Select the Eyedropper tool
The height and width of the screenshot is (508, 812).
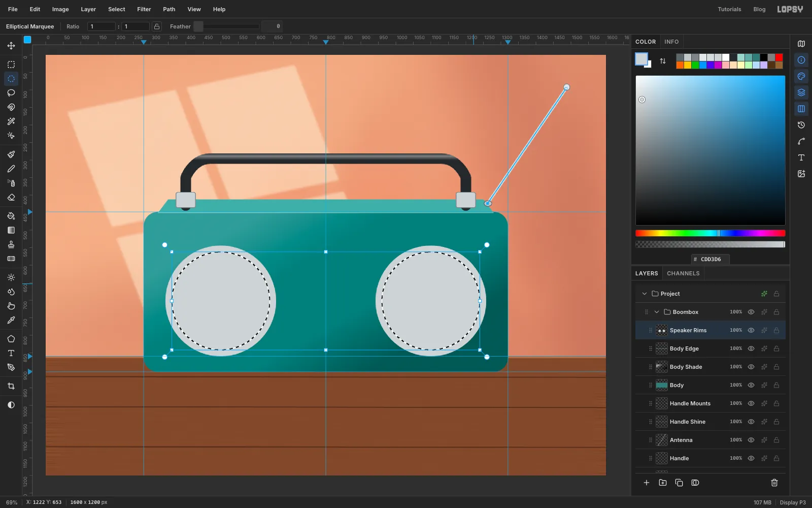(x=11, y=320)
